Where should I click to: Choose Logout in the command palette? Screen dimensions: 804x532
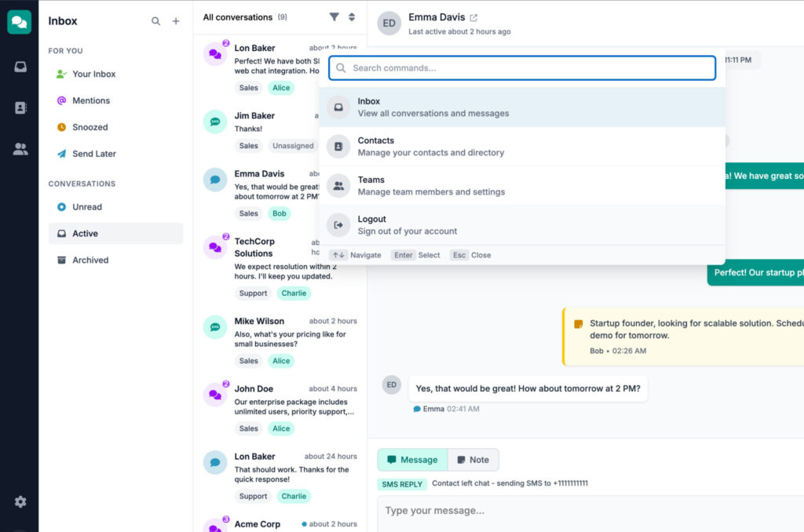click(522, 225)
